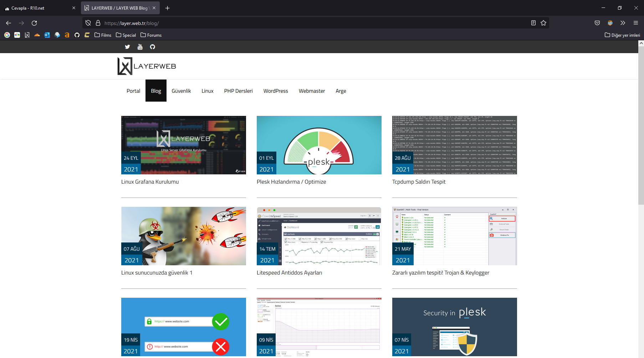Open the tracking protection shield icon

[88, 23]
